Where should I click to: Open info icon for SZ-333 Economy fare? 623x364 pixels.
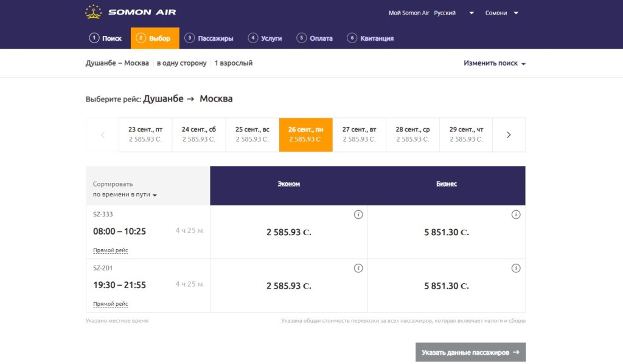point(358,215)
